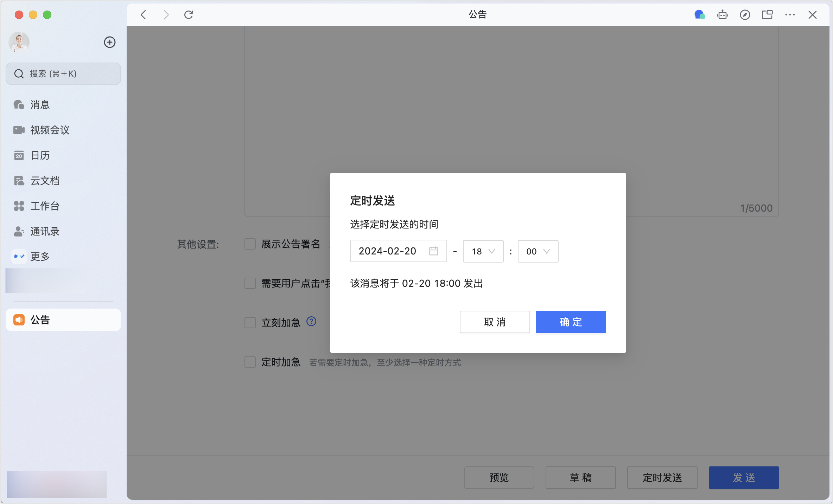Focus the 搜索 search field
Screen dimensions: 833x504
[x=63, y=74]
